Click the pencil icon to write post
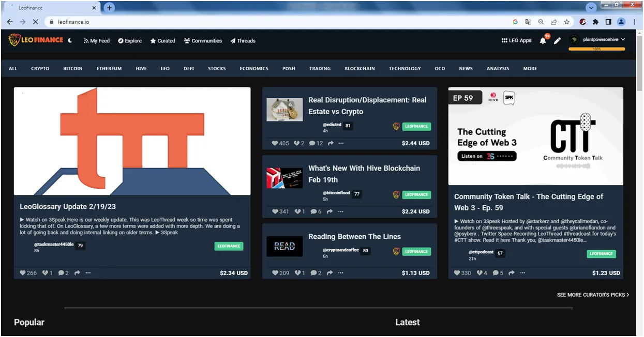 coord(557,41)
